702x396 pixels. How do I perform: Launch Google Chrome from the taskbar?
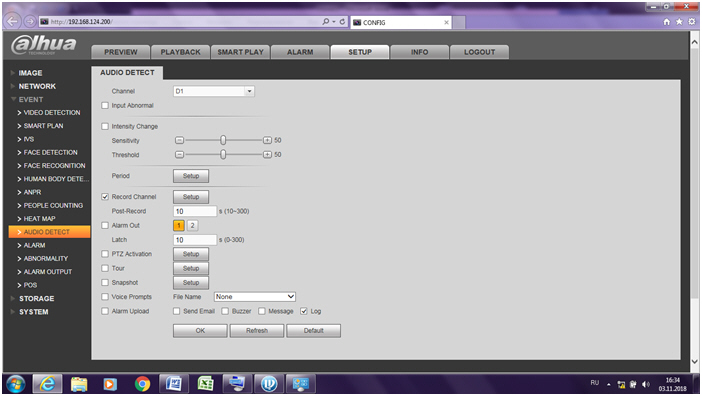(x=142, y=384)
